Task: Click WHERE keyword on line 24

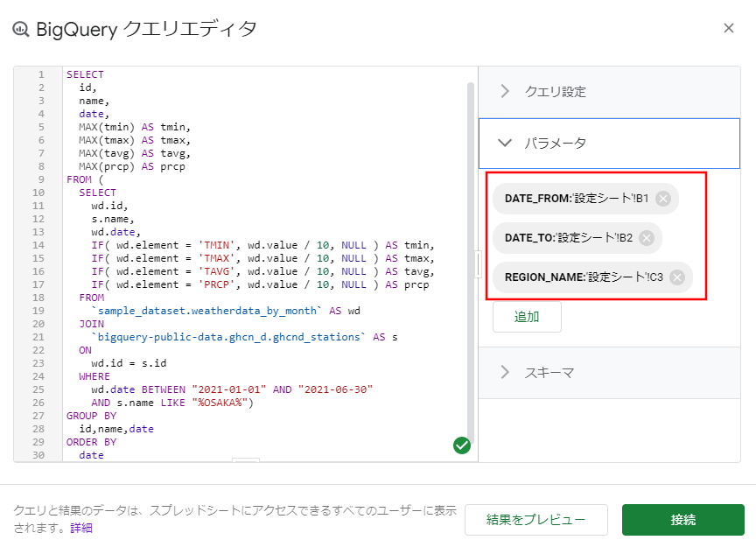Action: [x=94, y=376]
